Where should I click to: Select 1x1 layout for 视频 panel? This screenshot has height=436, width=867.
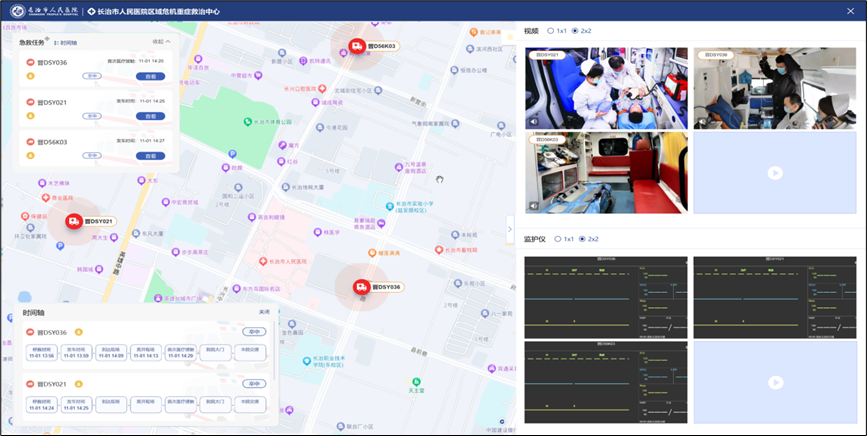[x=551, y=31]
